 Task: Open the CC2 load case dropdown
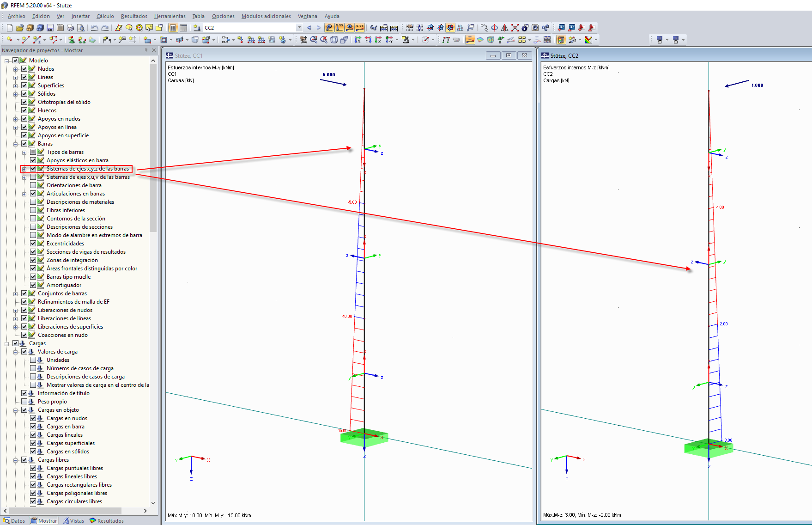pos(299,28)
